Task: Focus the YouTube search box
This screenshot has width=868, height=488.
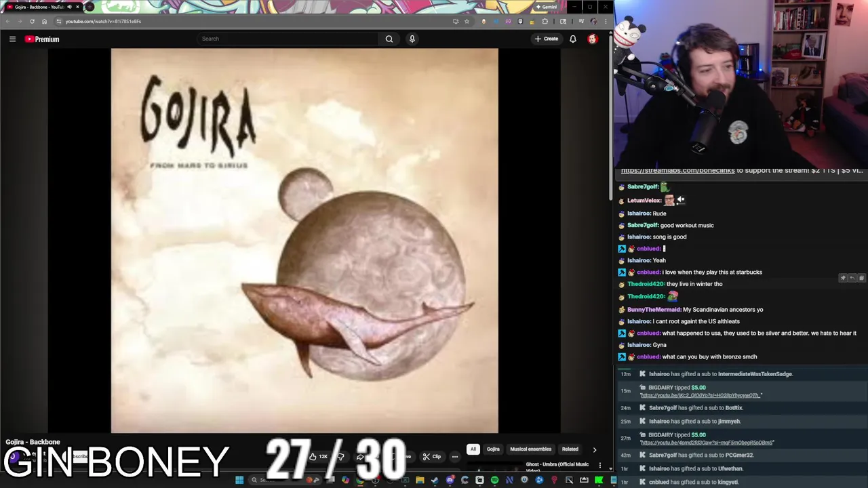Action: click(288, 39)
